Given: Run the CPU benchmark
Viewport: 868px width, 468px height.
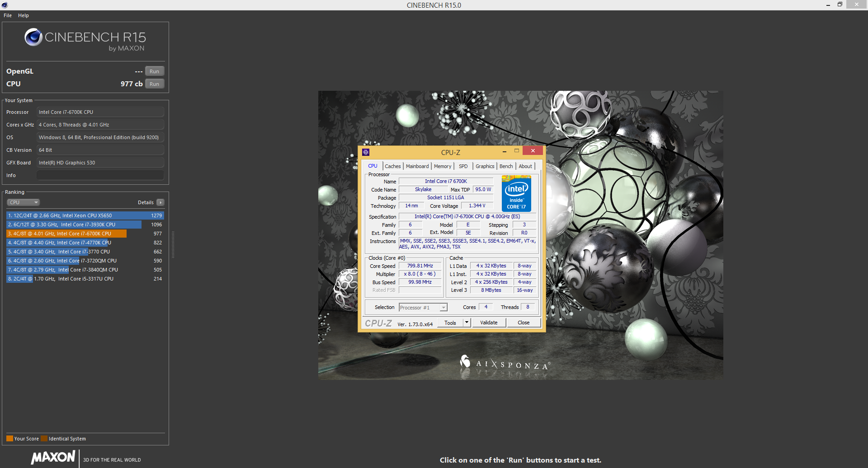Looking at the screenshot, I should (x=155, y=84).
